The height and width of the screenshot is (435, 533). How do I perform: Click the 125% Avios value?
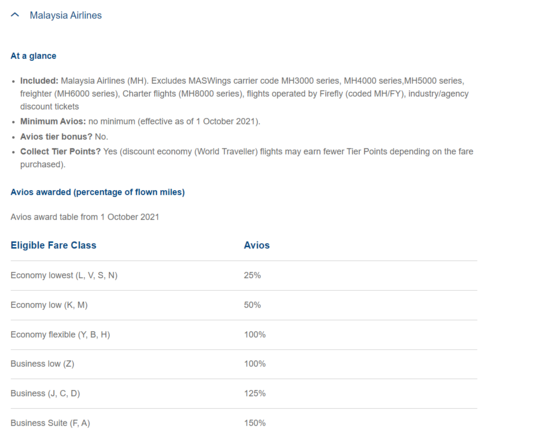[x=255, y=393]
